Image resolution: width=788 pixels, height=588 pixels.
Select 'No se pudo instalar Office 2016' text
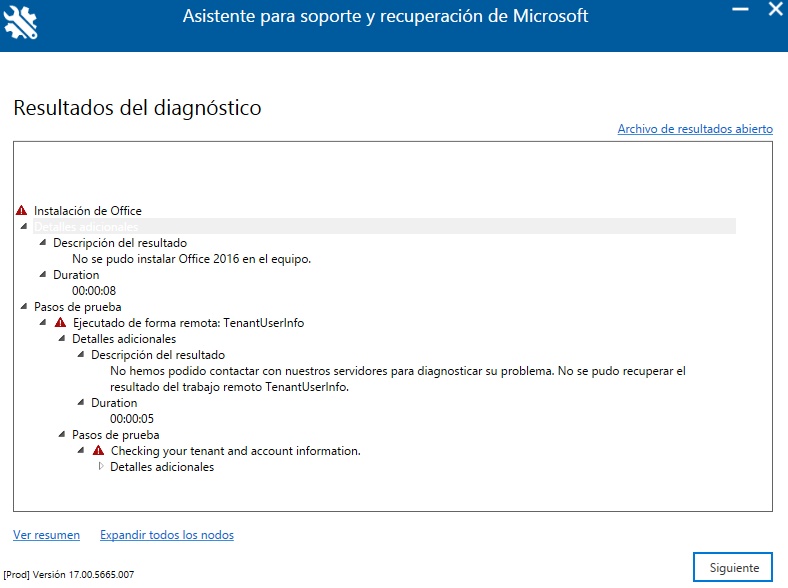pos(191,259)
